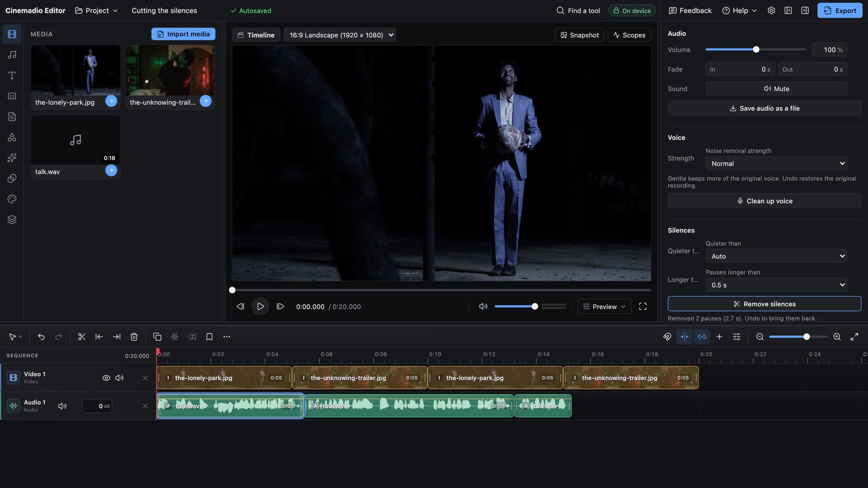Select the Text tool in the sidebar
Image resolution: width=868 pixels, height=488 pixels.
(12, 76)
